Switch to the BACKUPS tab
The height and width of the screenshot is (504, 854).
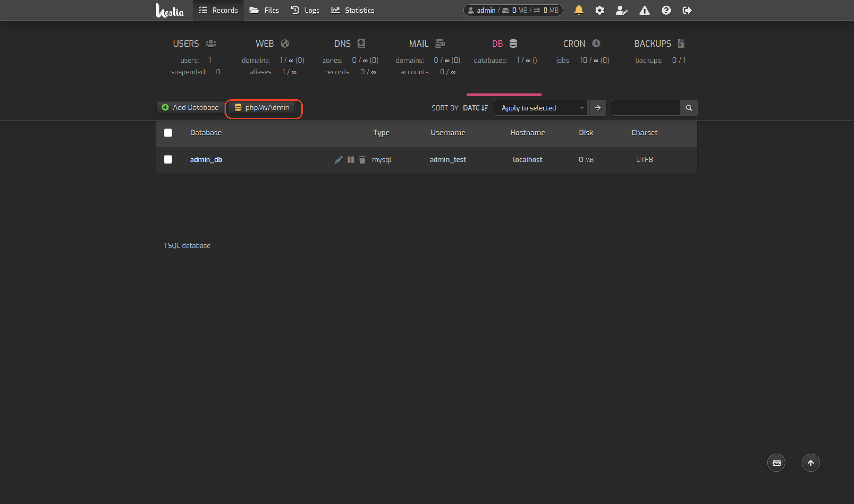[659, 44]
